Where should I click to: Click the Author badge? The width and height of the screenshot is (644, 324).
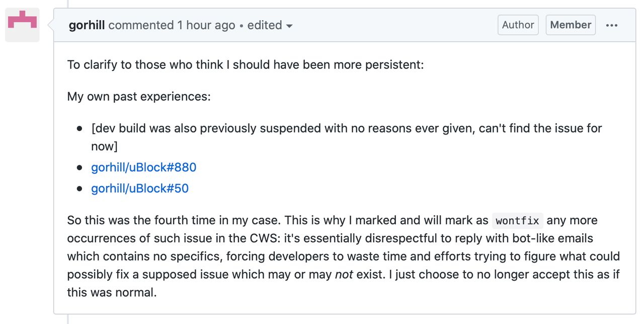[518, 25]
